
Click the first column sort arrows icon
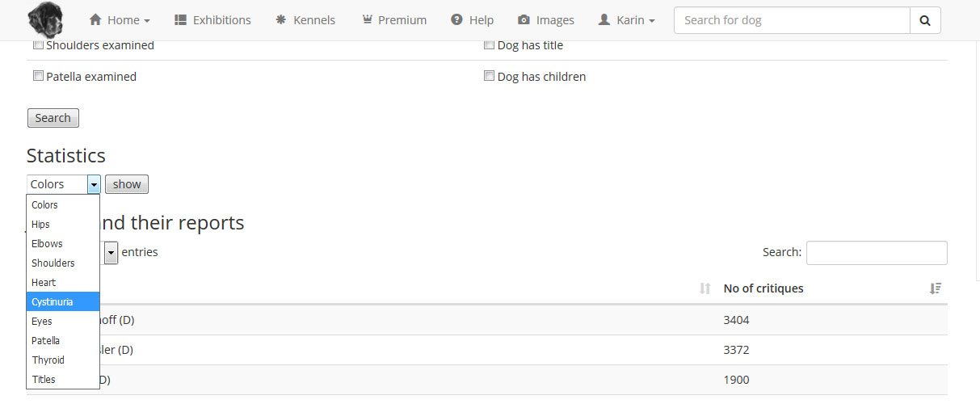705,288
